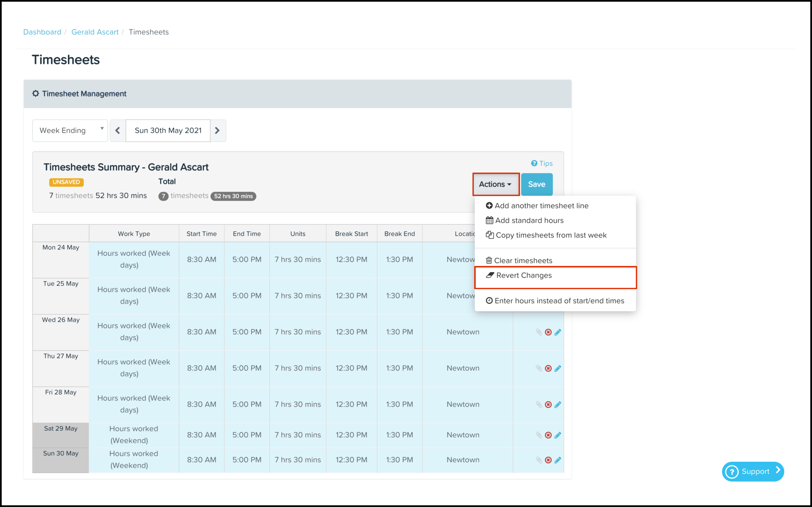Click the Sun 30th May 2021 date field

tap(168, 130)
